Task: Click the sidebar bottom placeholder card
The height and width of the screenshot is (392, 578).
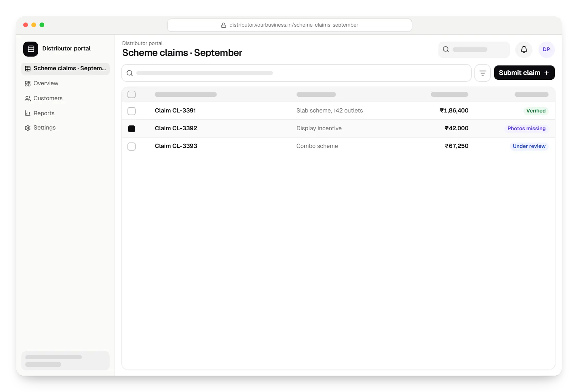Action: [65, 361]
